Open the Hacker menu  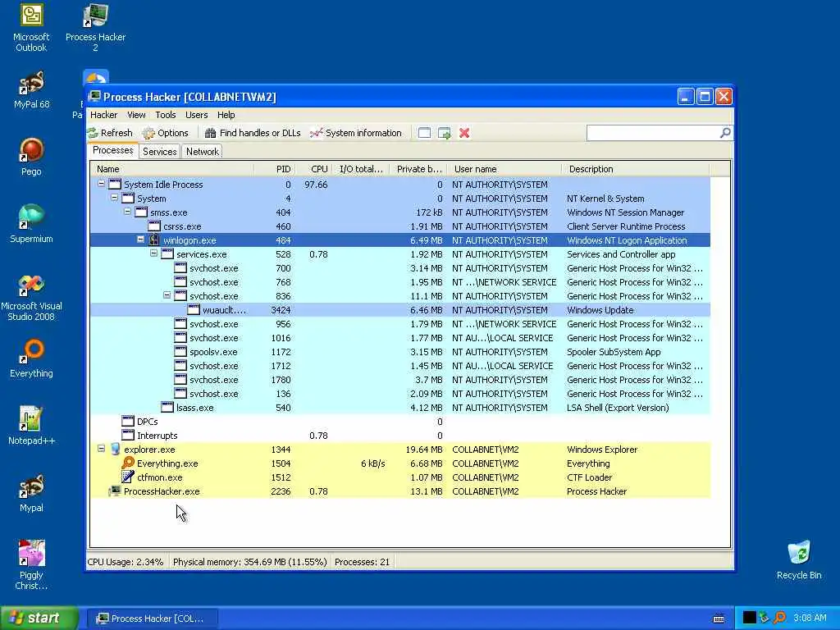coord(103,115)
